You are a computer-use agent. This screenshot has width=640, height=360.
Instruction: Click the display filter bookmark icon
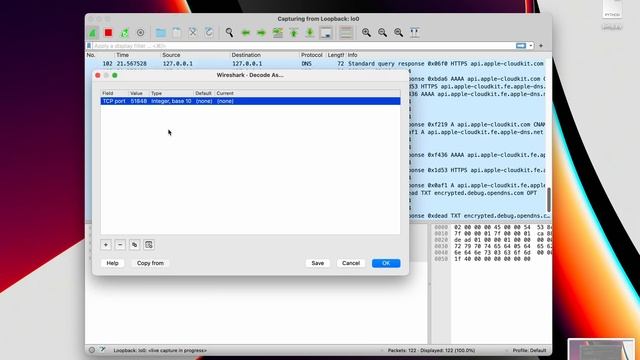89,46
